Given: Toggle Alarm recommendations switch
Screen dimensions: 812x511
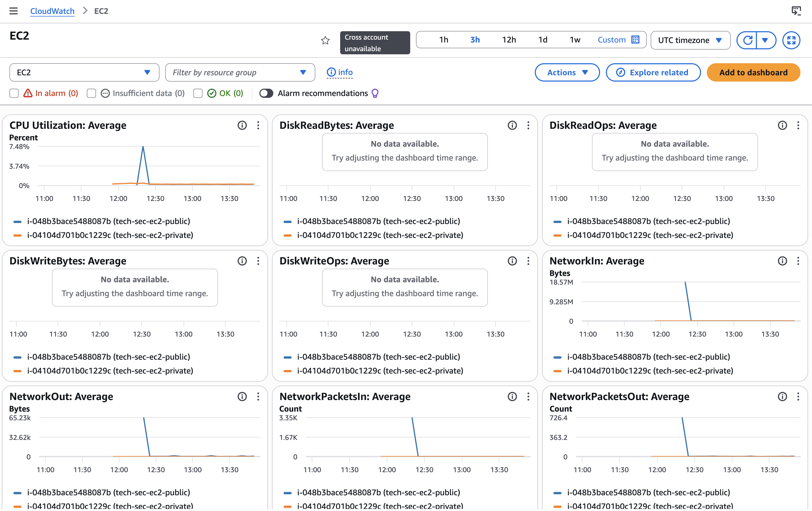Looking at the screenshot, I should click(x=266, y=93).
